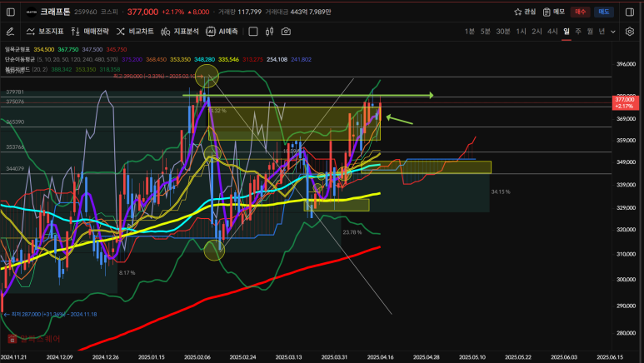
Task: Select the 주 weekly timeframe
Action: point(578,31)
